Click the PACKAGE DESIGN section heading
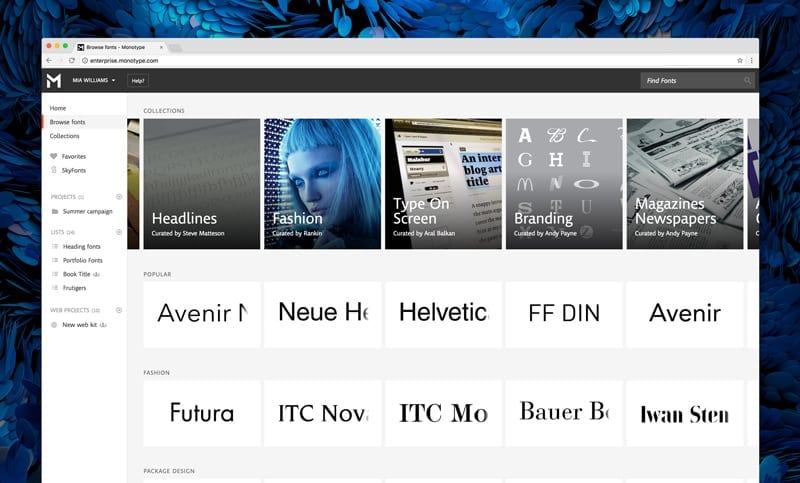This screenshot has width=800, height=483. pos(169,471)
